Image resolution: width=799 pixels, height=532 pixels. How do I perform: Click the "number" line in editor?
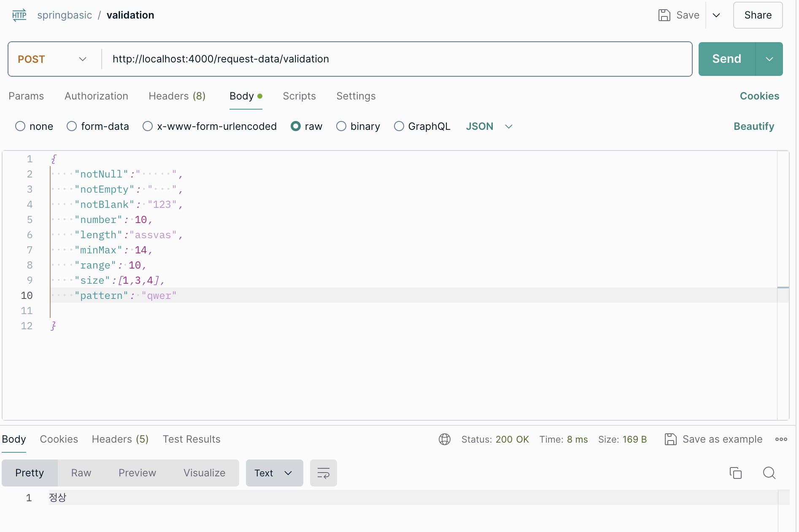413,220
